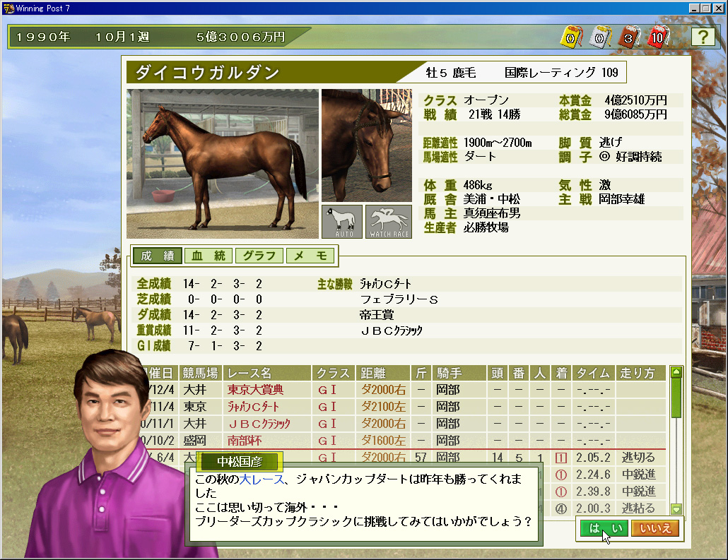The image size is (728, 560).
Task: Click the レース名 column header
Action: (267, 373)
